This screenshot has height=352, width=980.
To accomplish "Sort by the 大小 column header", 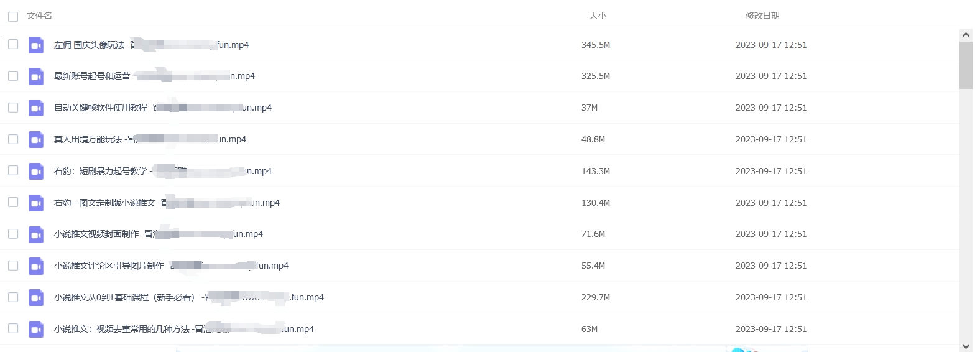I will [598, 16].
